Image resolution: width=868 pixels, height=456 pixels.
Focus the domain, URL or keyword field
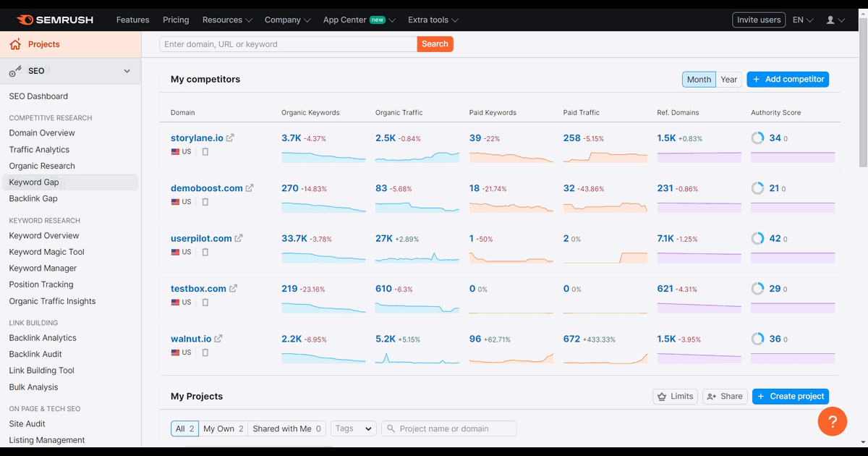288,44
